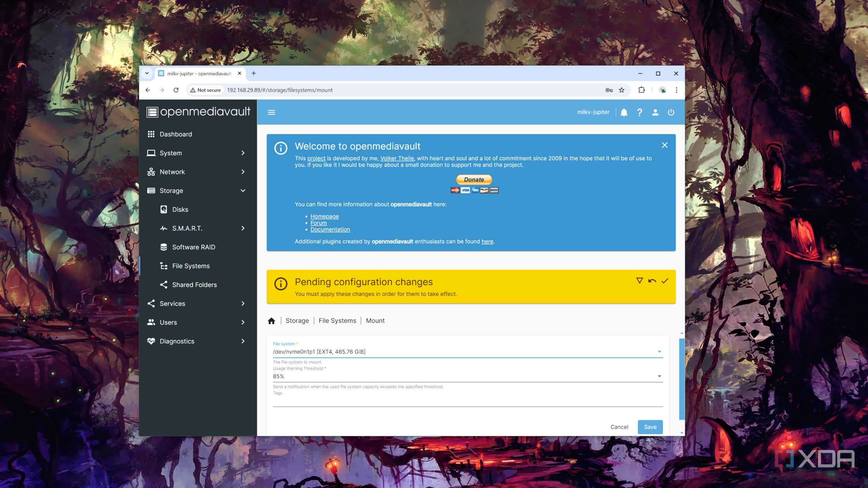Open Disks under Storage
The image size is (868, 488).
point(198,210)
